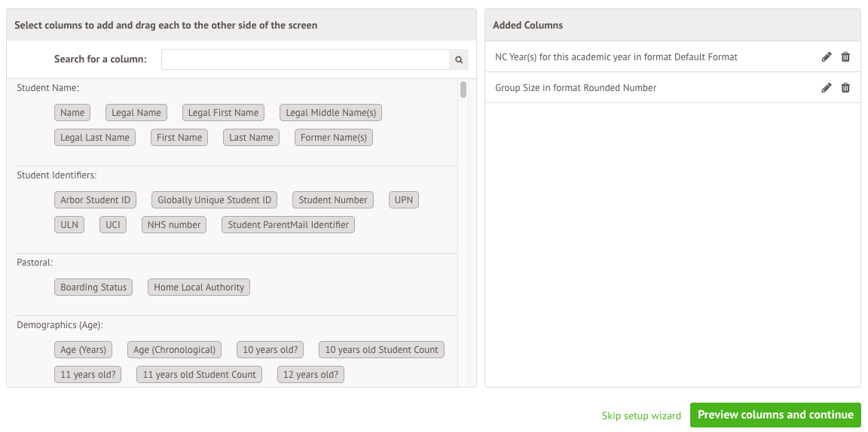This screenshot has height=432, width=868.
Task: Select the Age (Chronological) tag
Action: click(175, 350)
